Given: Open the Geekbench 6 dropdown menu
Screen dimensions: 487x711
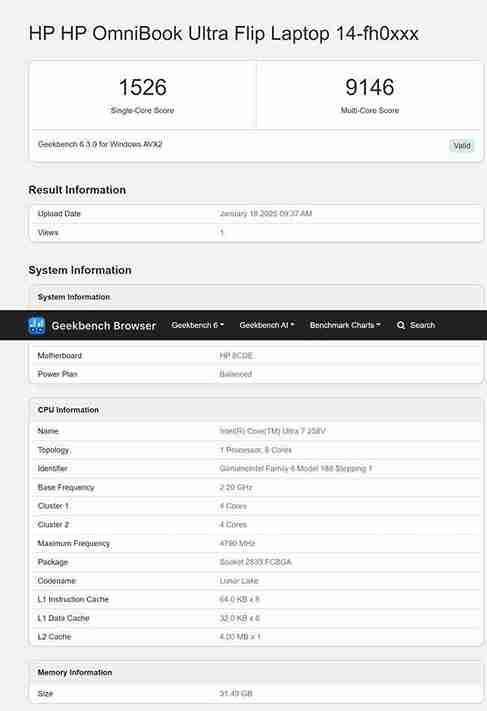Looking at the screenshot, I should (x=198, y=325).
